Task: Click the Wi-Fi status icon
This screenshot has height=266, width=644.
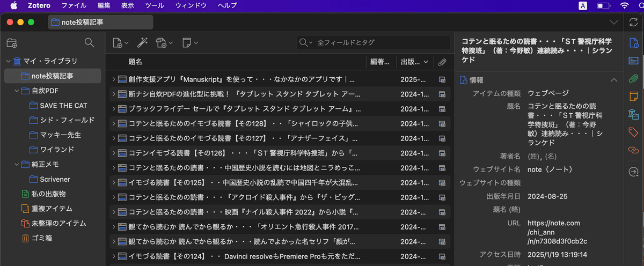Action: click(624, 5)
